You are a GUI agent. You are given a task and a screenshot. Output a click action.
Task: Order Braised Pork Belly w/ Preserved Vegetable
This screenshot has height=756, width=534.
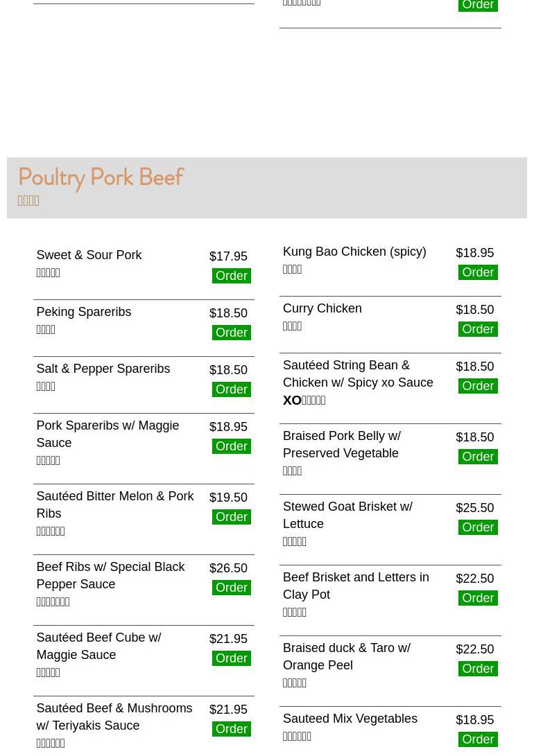(x=478, y=457)
